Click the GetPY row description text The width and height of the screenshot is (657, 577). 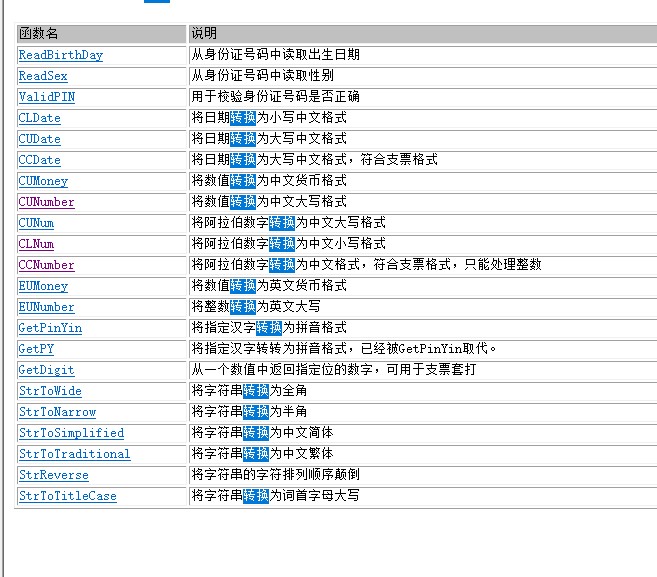344,348
